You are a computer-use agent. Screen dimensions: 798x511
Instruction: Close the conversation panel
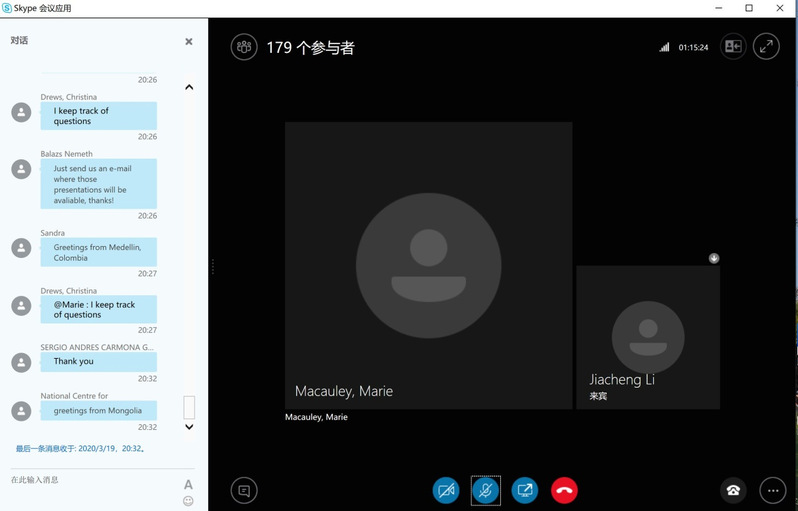(189, 41)
